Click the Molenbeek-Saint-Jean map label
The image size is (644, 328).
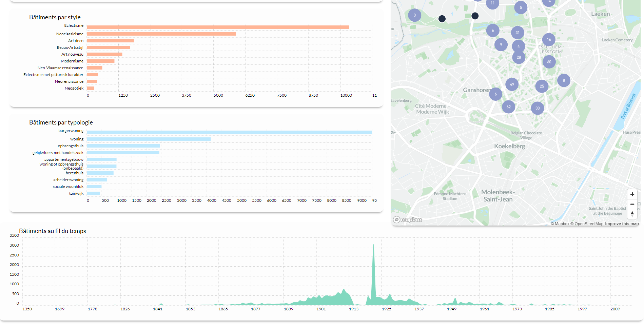click(x=498, y=196)
